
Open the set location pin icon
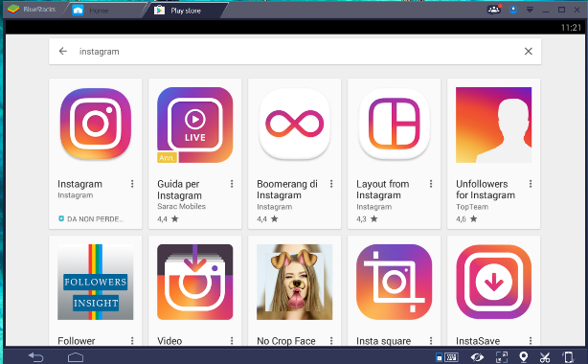pos(524,357)
